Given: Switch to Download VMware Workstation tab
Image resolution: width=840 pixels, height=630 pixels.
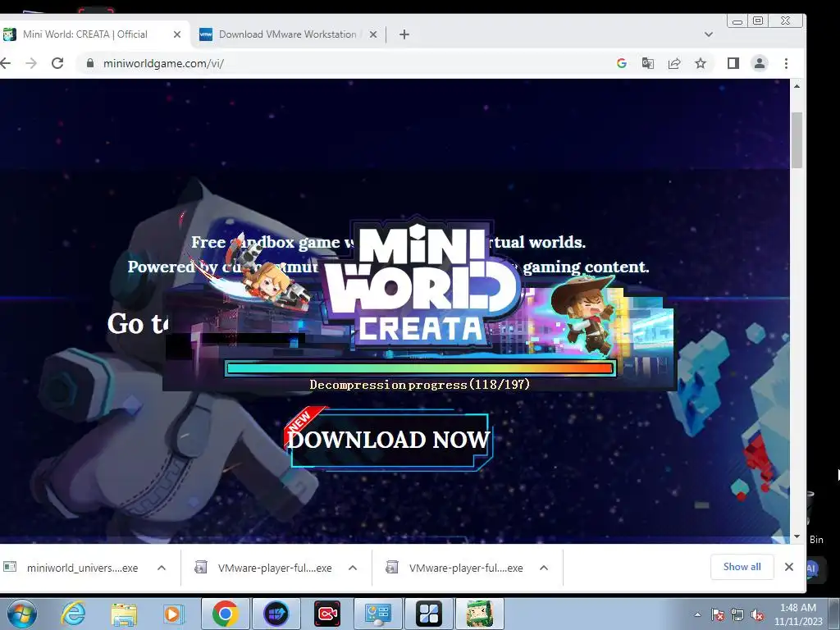Looking at the screenshot, I should point(288,34).
